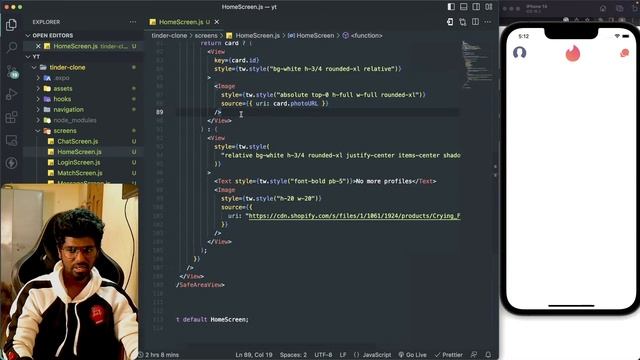Click the compare changes icon in editor toolbar

463,22
